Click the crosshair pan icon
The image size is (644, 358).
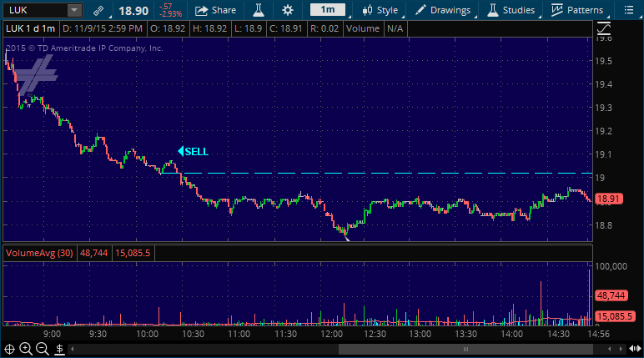pyautogui.click(x=9, y=350)
